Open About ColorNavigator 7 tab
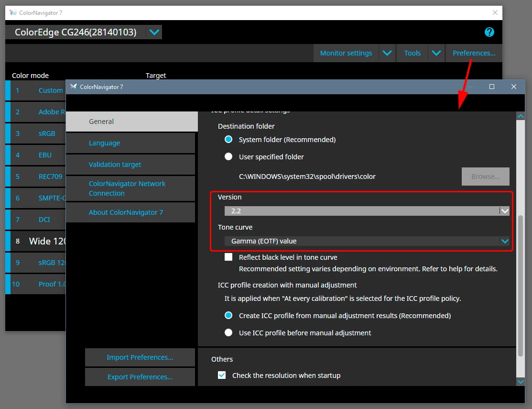 (130, 212)
